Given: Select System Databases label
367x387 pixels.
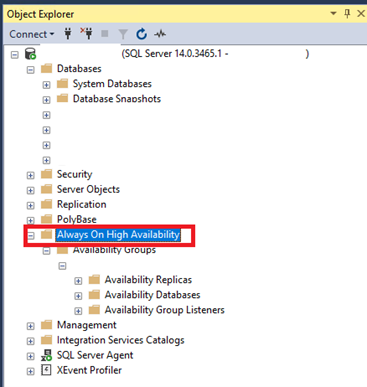Looking at the screenshot, I should tap(112, 84).
